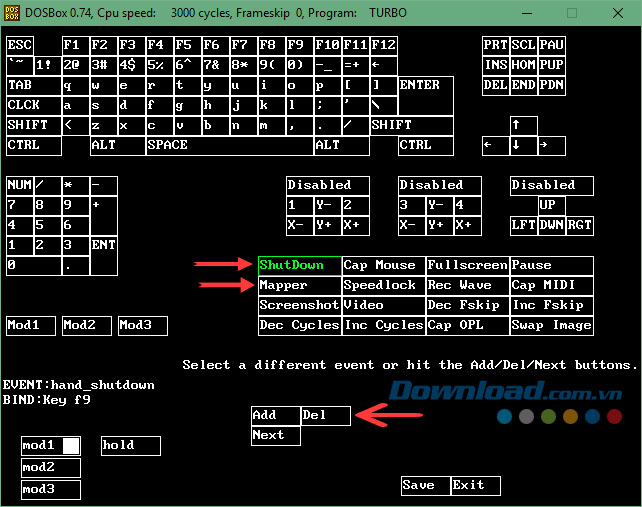Select the numpad ENT key
642x507 pixels.
pos(104,256)
